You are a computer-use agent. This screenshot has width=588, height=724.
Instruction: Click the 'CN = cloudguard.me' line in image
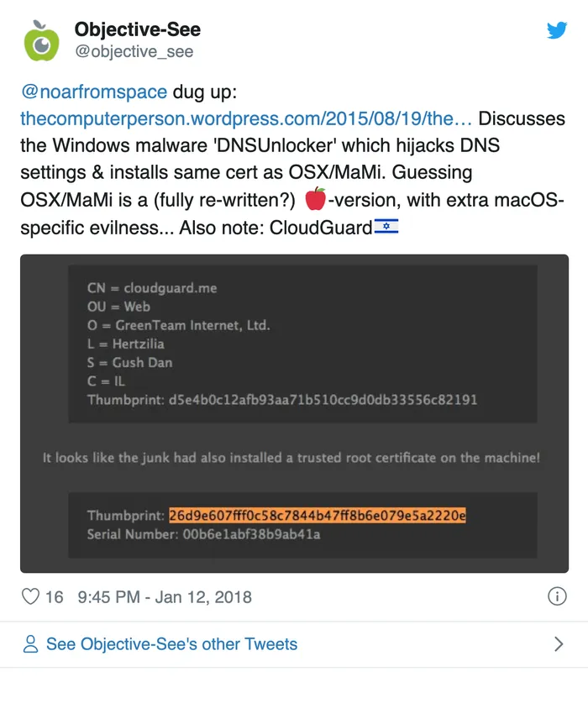[151, 288]
